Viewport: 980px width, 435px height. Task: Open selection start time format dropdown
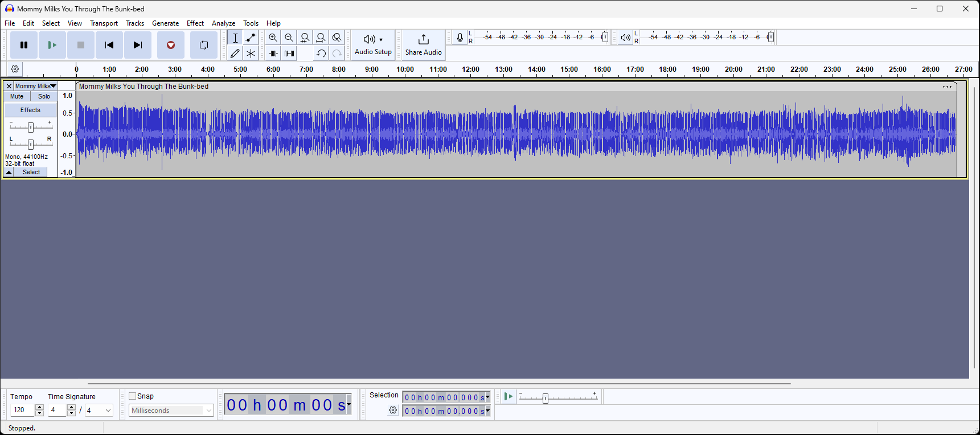point(487,397)
